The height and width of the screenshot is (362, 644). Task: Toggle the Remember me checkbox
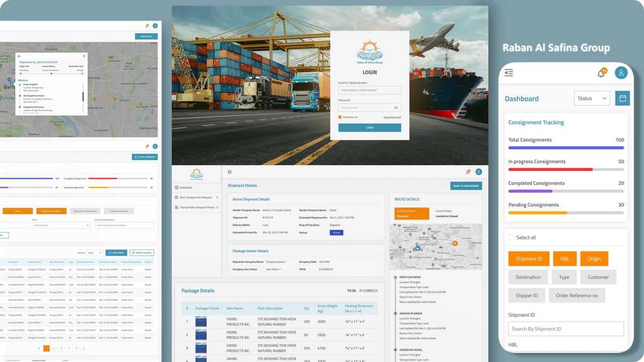click(340, 117)
